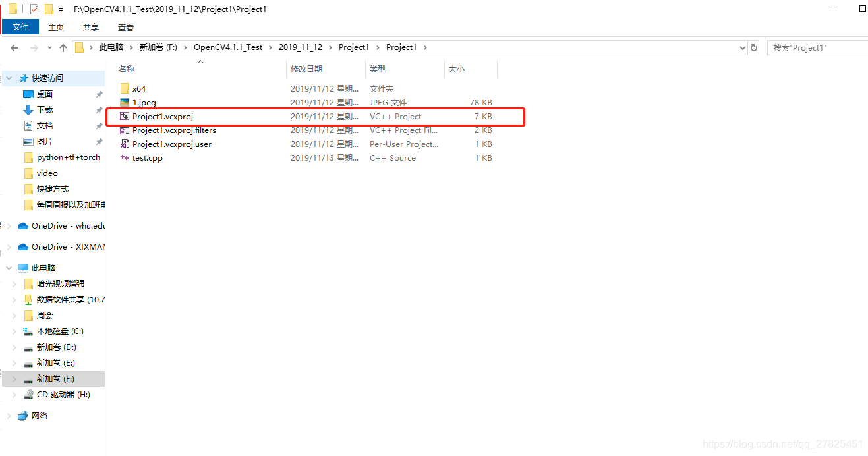Click the back navigation arrow
The height and width of the screenshot is (456, 868).
tap(14, 47)
